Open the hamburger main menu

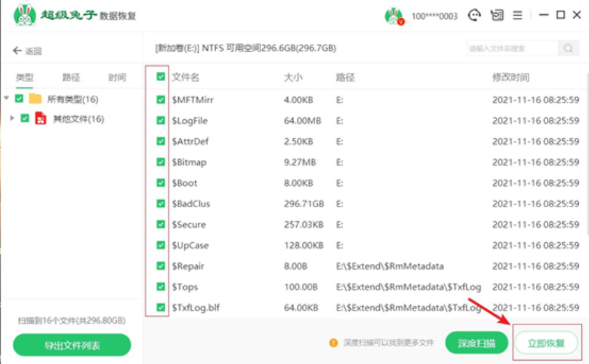518,15
